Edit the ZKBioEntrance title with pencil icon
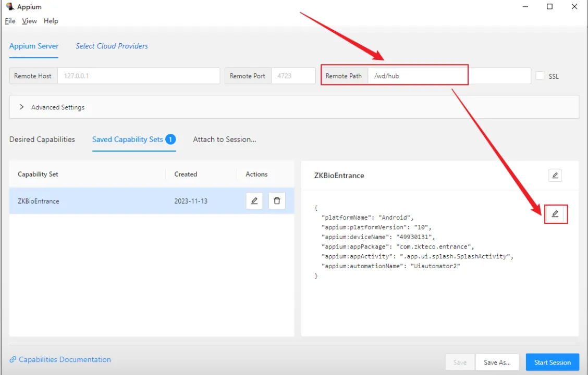Viewport: 588px width, 375px height. (555, 176)
